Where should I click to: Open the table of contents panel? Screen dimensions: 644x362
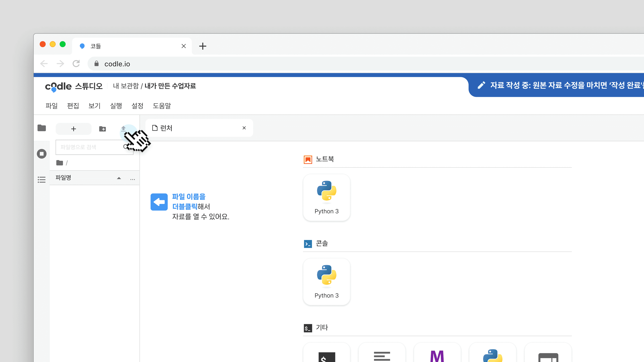(x=41, y=179)
